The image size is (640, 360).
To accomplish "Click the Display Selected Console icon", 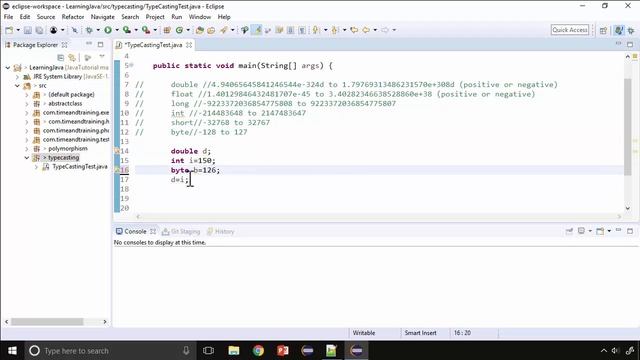I will tap(582, 231).
